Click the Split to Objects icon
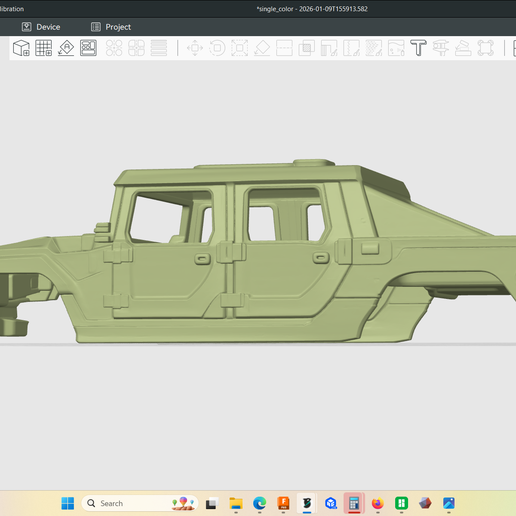Viewport: 516px width, 516px height. point(114,48)
